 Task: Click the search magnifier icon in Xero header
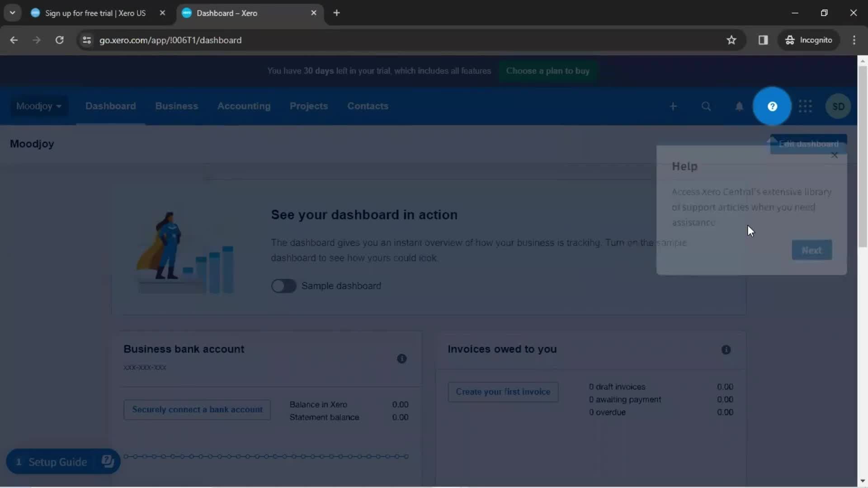point(706,106)
